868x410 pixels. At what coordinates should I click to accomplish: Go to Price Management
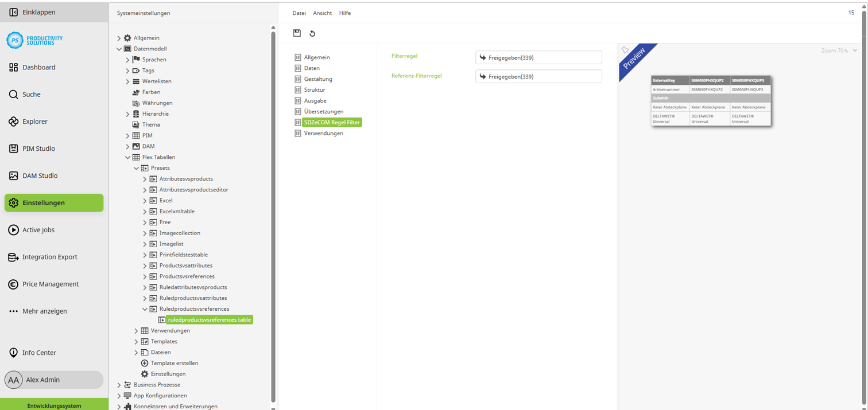pyautogui.click(x=51, y=284)
